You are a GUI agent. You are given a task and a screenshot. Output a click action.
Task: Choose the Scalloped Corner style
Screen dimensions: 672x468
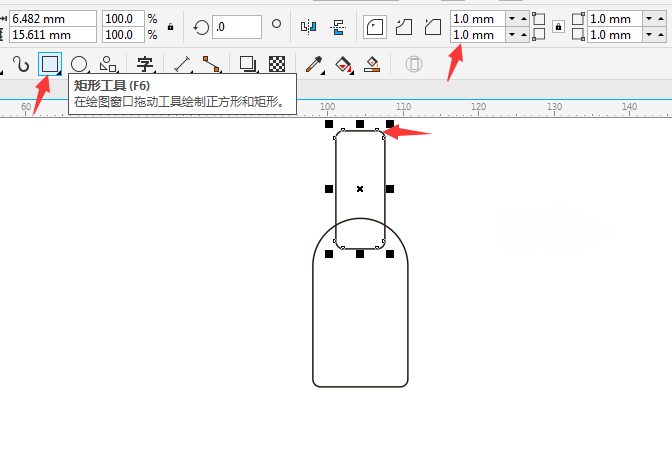point(404,27)
